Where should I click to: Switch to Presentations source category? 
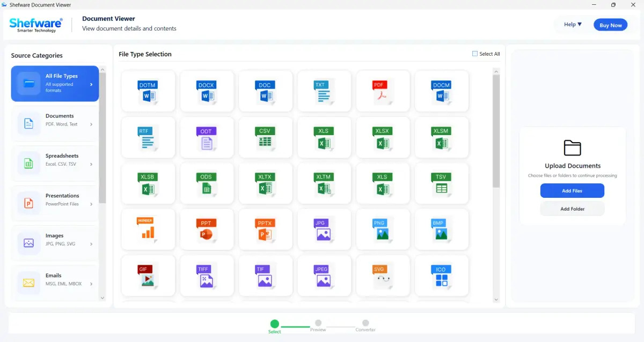[x=55, y=204]
